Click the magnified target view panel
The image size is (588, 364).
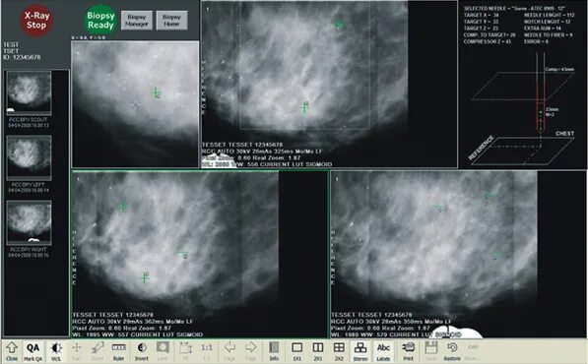(135, 104)
